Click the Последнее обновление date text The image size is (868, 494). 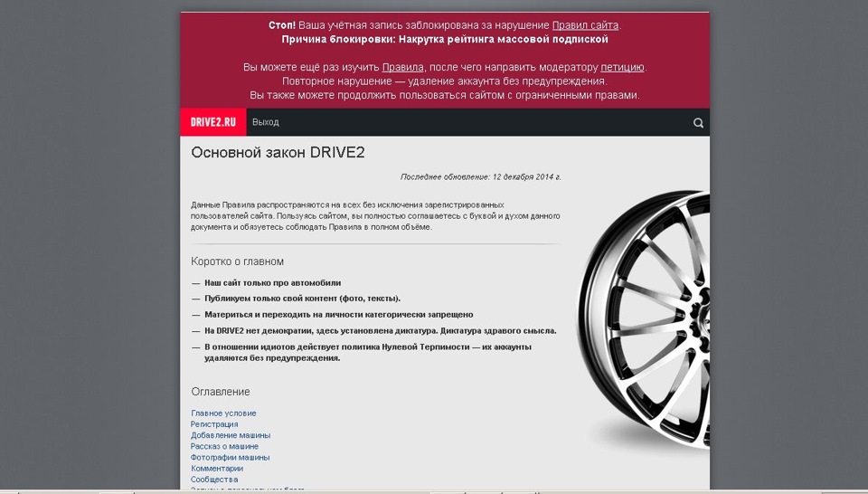click(480, 177)
